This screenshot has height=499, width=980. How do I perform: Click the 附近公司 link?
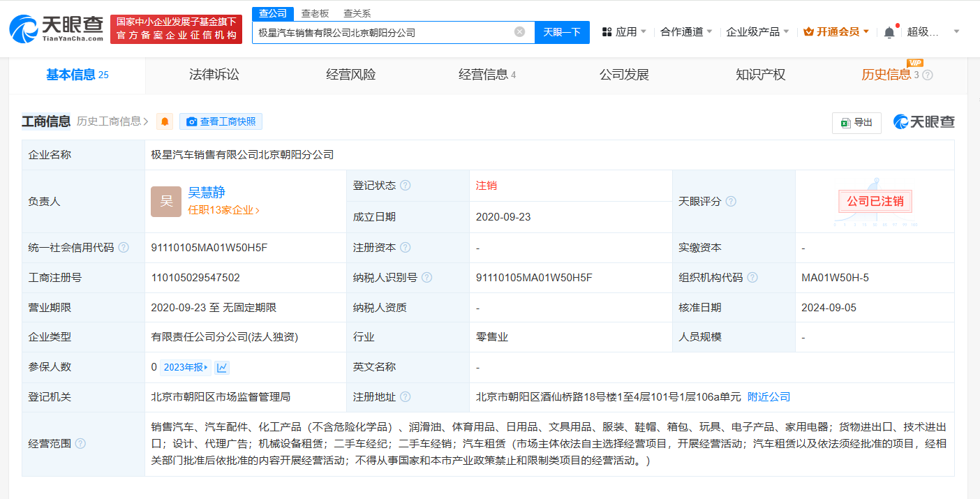click(769, 396)
